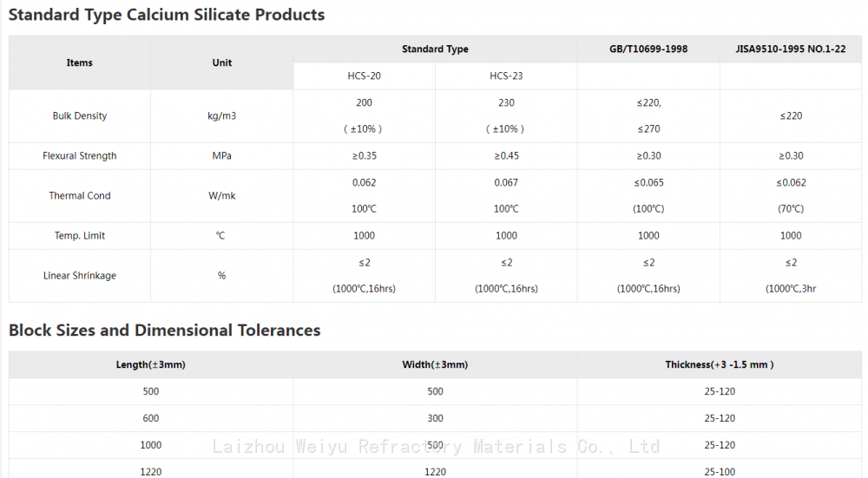Select the 'Thickness(+3 -1.5 mm)' column header
The width and height of the screenshot is (868, 478).
click(720, 365)
